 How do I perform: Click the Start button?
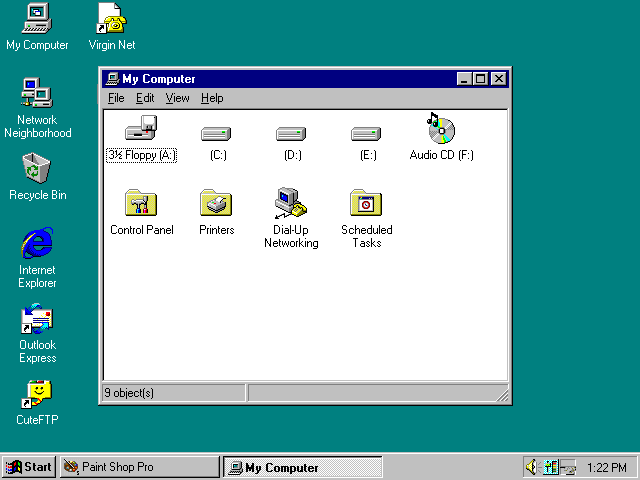[x=29, y=467]
